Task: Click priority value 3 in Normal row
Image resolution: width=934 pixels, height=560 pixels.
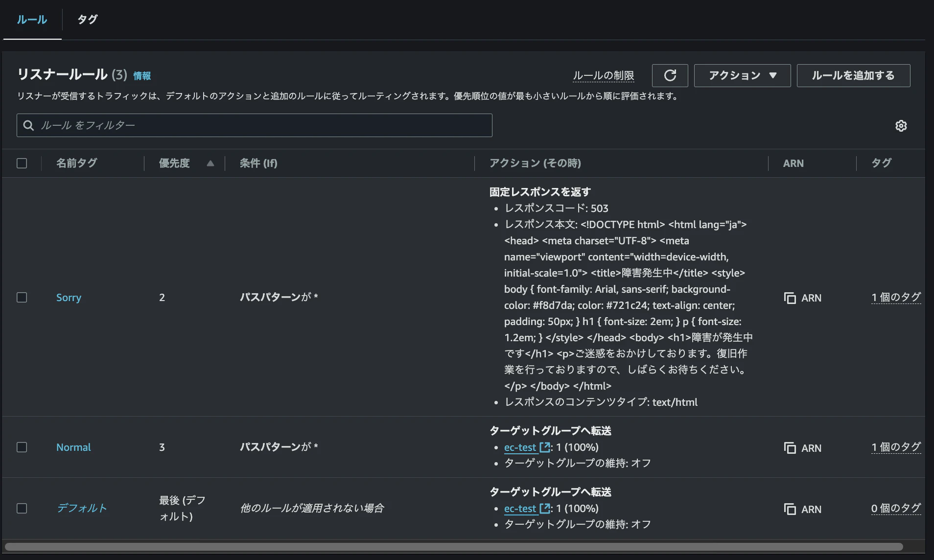Action: [162, 447]
